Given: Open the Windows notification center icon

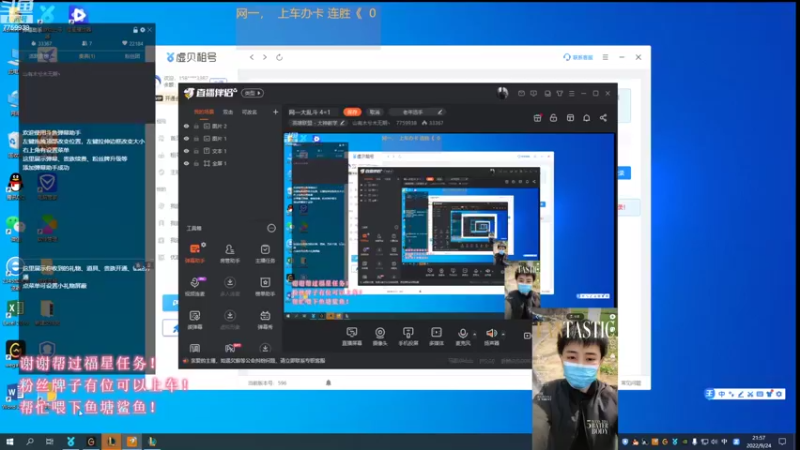Looking at the screenshot, I should 783,441.
